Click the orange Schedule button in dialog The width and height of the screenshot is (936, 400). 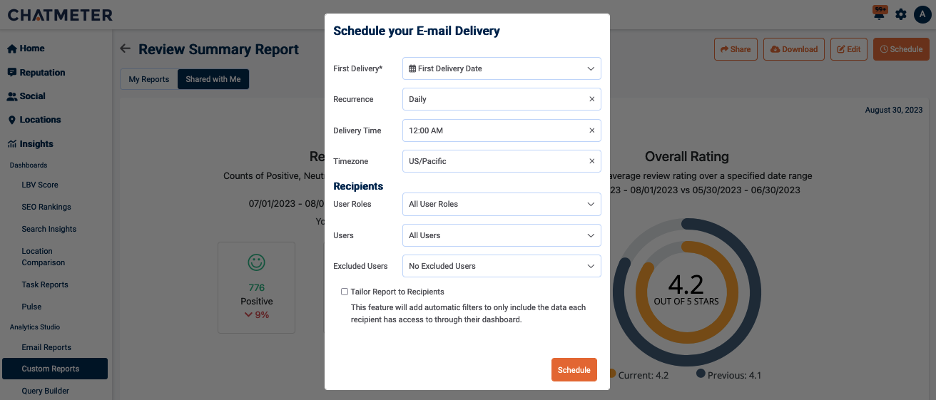(574, 370)
